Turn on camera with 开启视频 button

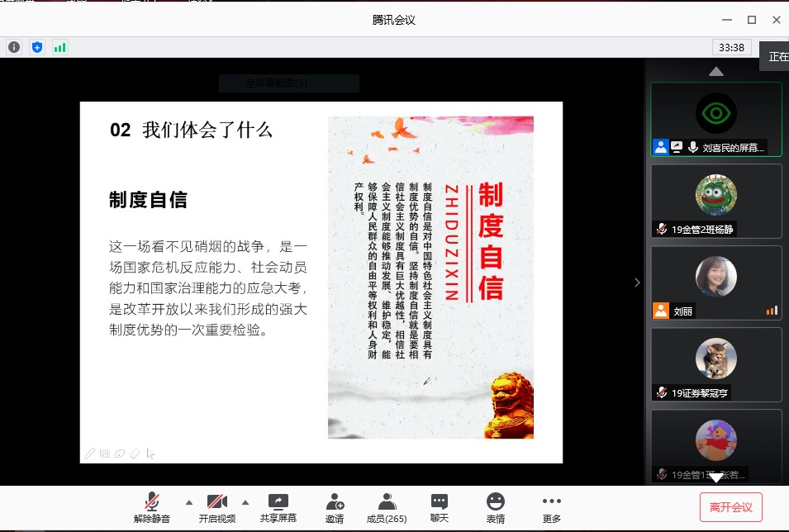(216, 505)
